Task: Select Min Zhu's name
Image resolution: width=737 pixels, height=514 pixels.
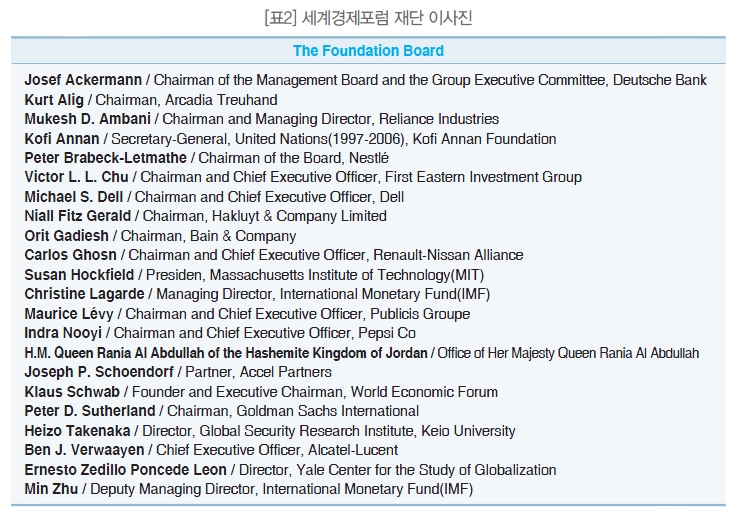Action: pyautogui.click(x=51, y=489)
